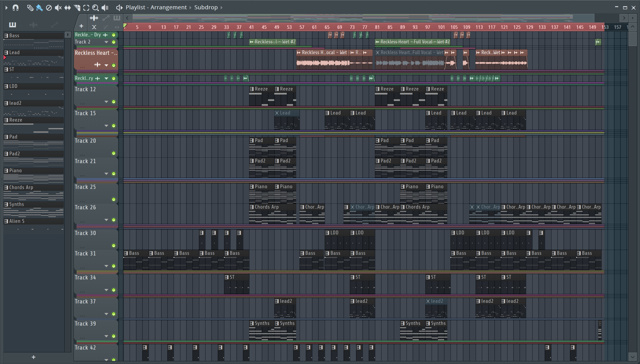Choose the Select tool

pos(86,8)
